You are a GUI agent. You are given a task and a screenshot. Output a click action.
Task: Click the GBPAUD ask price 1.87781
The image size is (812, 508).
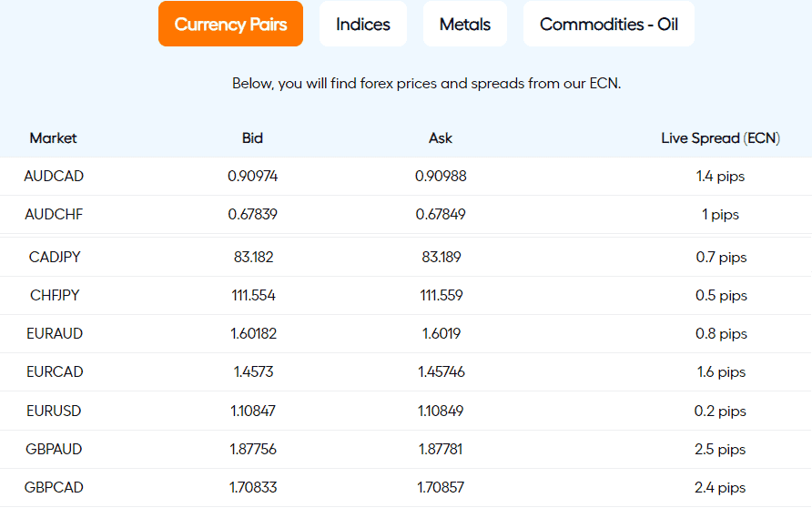pos(441,449)
